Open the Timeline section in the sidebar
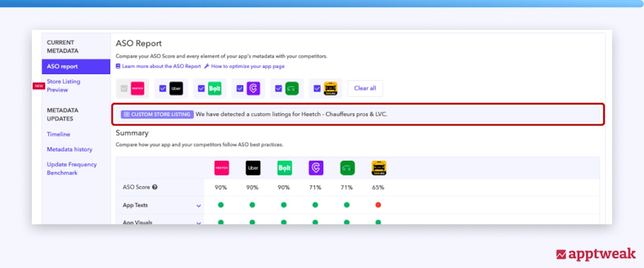Screen dimensions: 644x268 point(58,134)
